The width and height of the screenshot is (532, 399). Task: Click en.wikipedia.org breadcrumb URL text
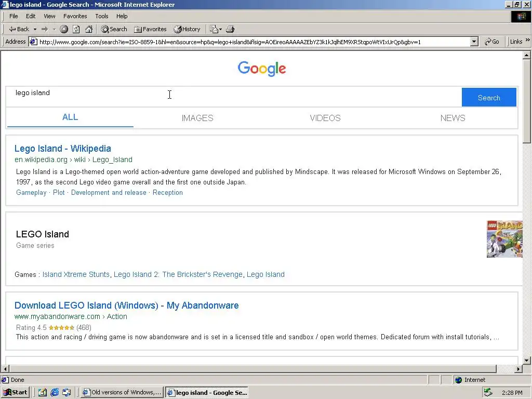point(73,159)
